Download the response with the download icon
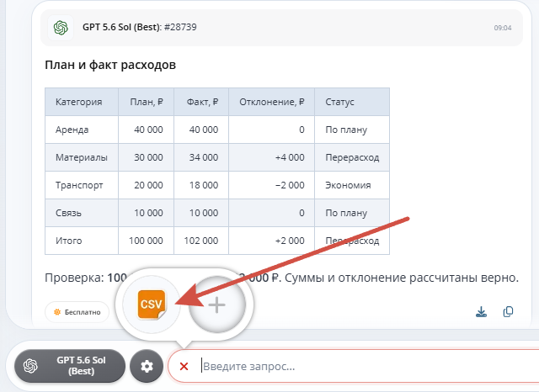The width and height of the screenshot is (539, 392). tap(481, 312)
